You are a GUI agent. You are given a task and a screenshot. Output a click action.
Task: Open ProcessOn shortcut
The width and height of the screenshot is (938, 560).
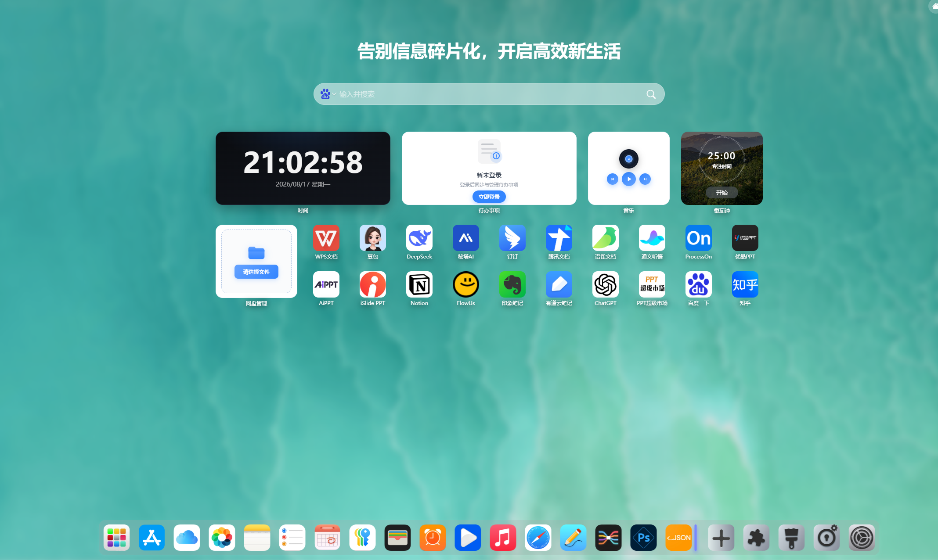pos(699,238)
